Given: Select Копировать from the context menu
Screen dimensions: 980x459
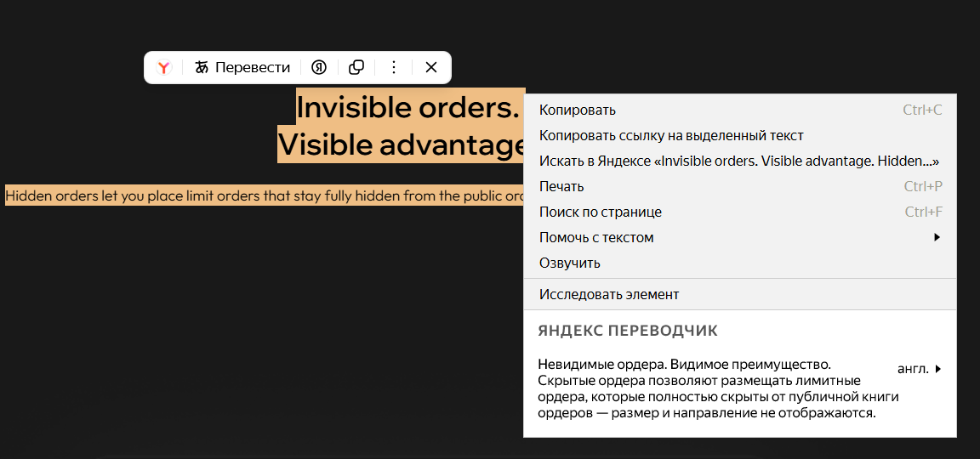Looking at the screenshot, I should pyautogui.click(x=578, y=110).
